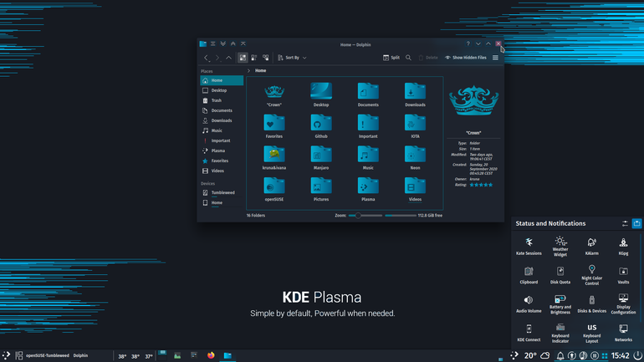Screen dimensions: 644x362
Task: Open the Sort By dropdown
Action: [292, 58]
